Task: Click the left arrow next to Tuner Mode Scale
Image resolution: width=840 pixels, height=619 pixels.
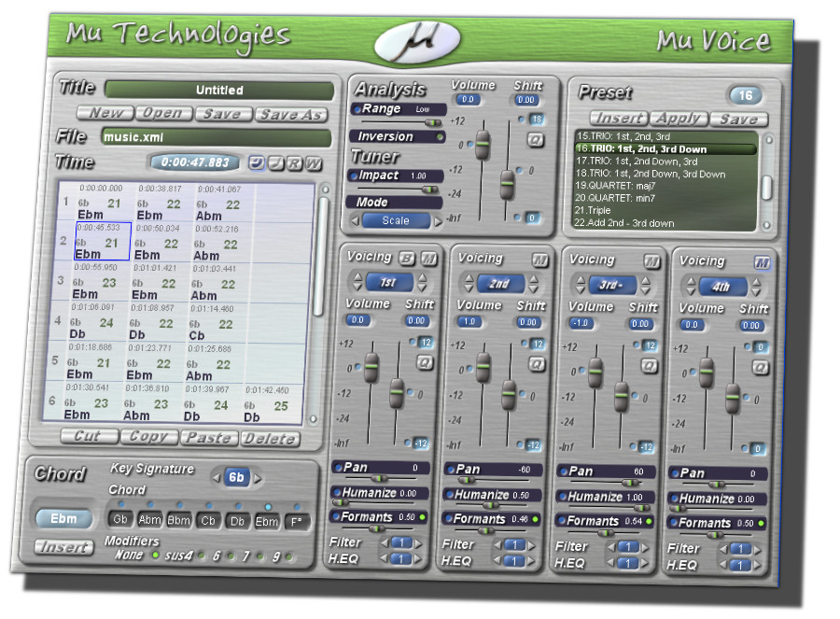Action: point(355,219)
